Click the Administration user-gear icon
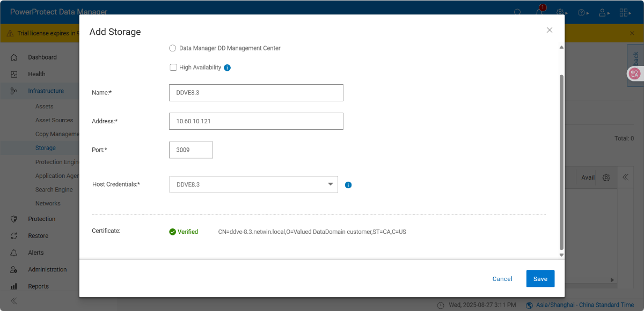Image resolution: width=644 pixels, height=311 pixels. [x=14, y=270]
